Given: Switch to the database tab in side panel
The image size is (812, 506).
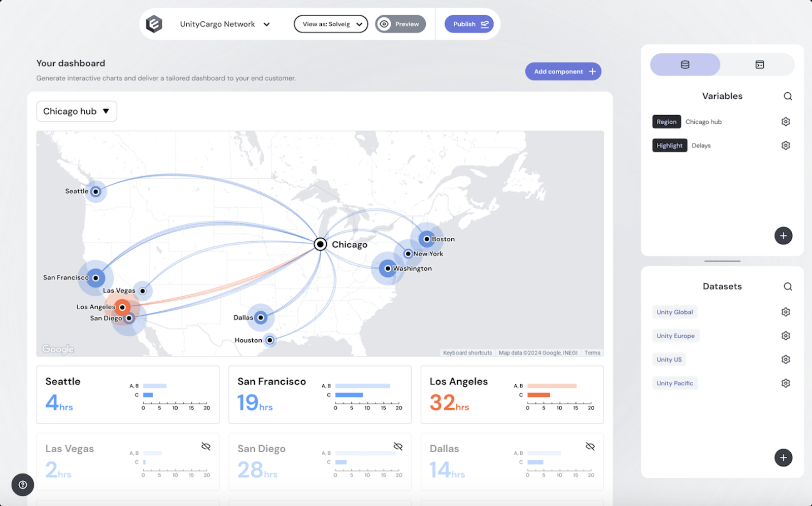Looking at the screenshot, I should (685, 64).
